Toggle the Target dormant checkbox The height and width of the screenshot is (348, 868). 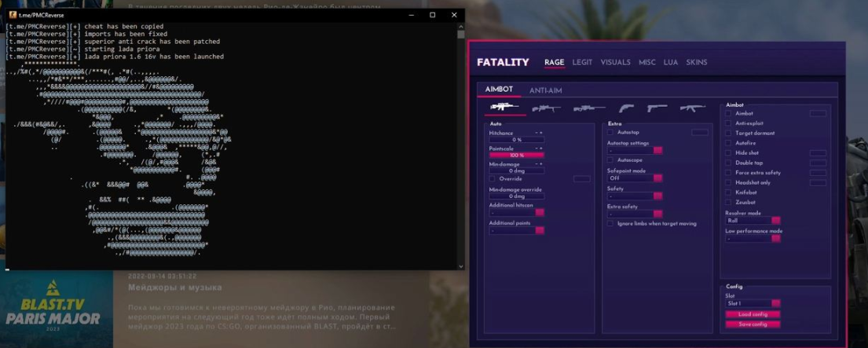point(728,134)
